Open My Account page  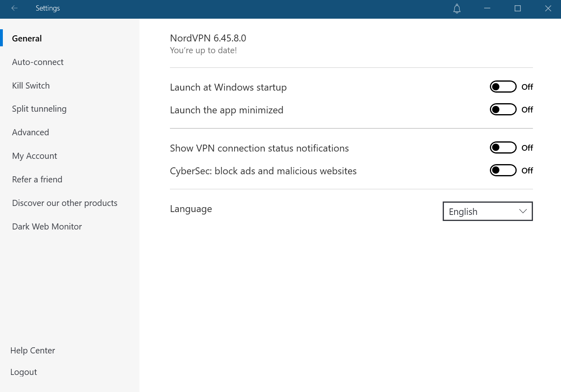[35, 156]
